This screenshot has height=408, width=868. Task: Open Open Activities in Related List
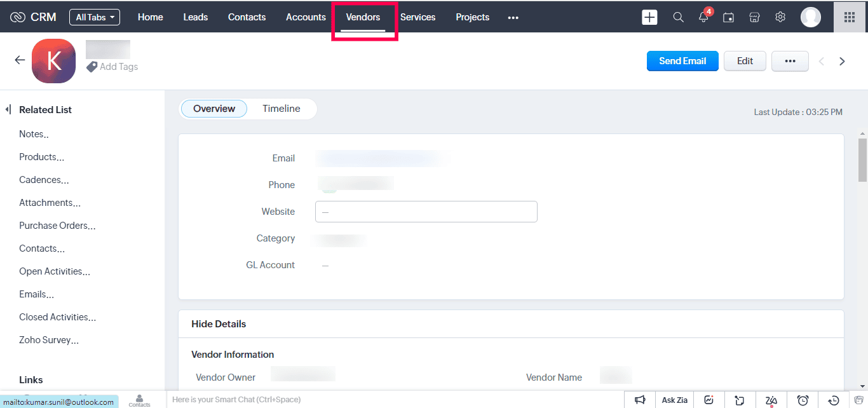[x=55, y=271]
